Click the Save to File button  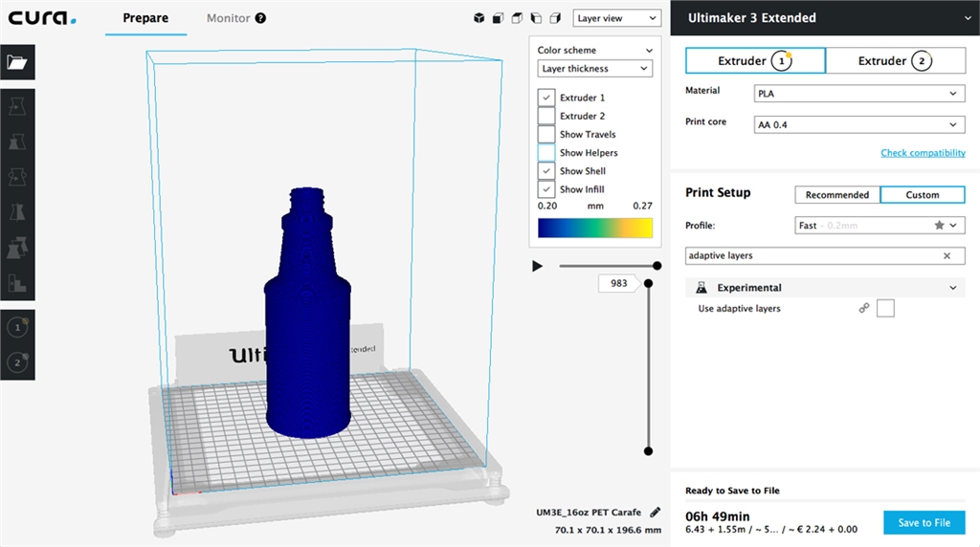pyautogui.click(x=924, y=522)
